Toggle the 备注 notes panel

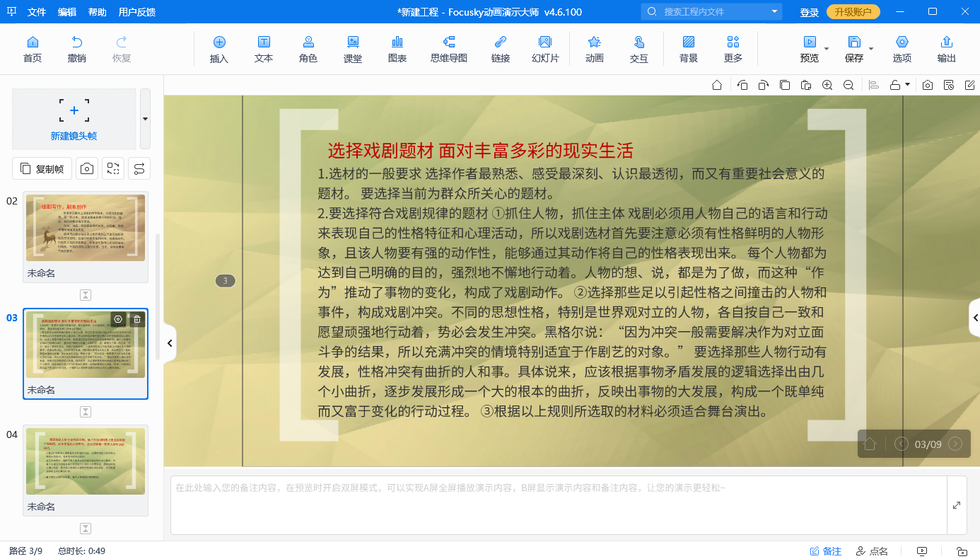point(825,551)
